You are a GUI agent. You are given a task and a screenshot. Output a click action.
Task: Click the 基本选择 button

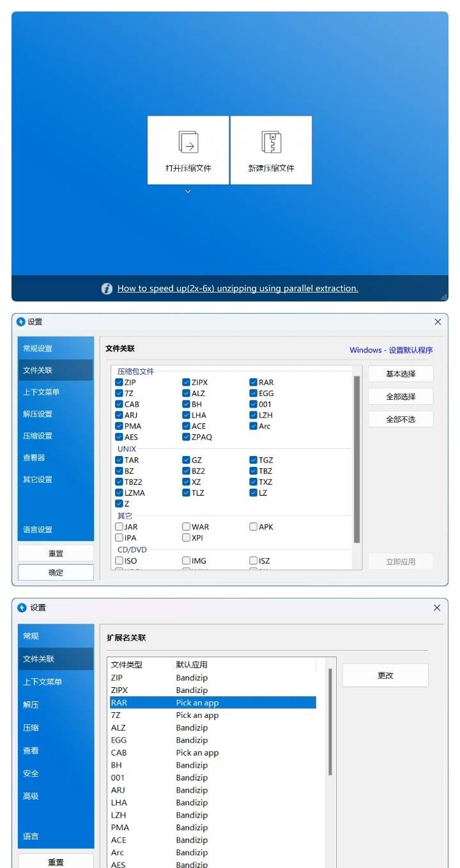[401, 374]
